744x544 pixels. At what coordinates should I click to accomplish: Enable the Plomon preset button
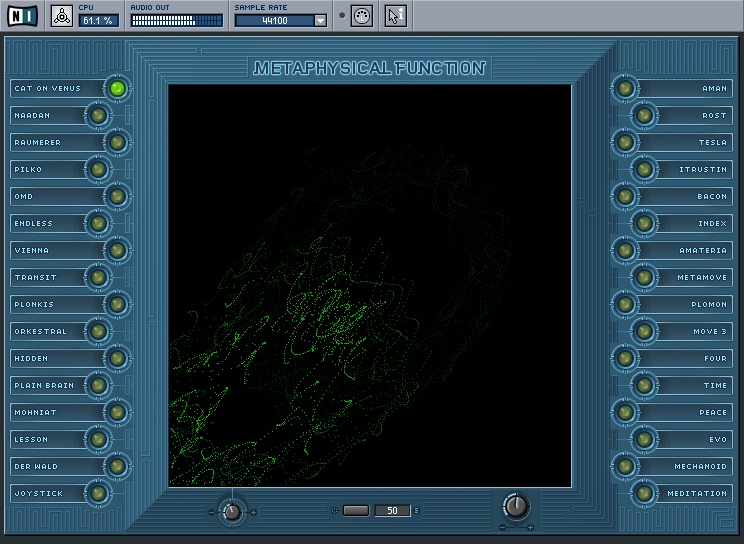625,305
